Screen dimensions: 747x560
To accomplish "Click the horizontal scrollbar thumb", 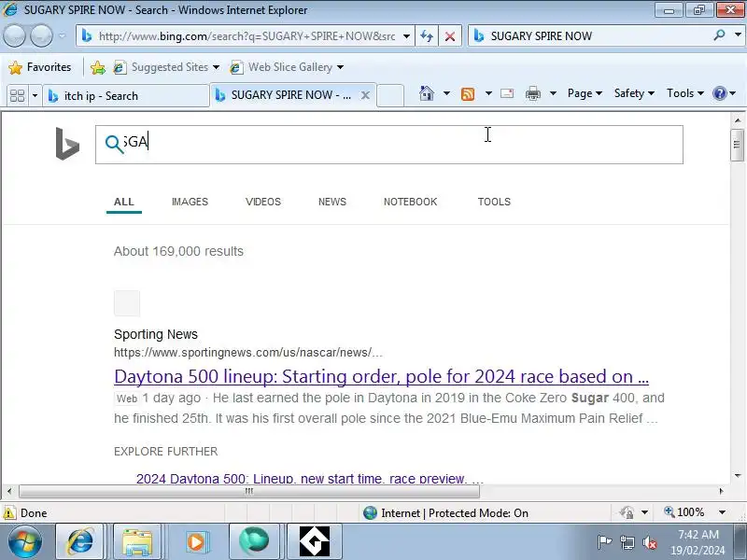I will click(x=248, y=491).
